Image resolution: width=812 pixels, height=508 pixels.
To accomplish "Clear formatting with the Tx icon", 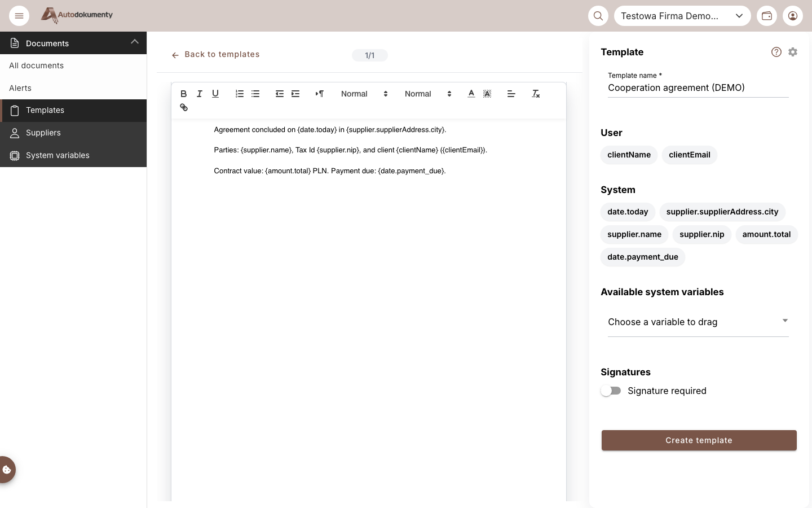I will click(536, 94).
